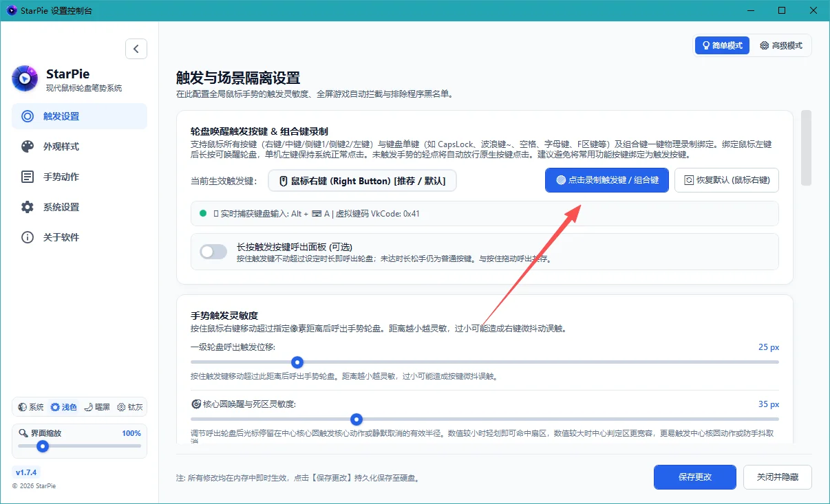Click the 轮盘唤醒触发按键 & 组合键录制 title
Screen dimensions: 830x504
(259, 131)
